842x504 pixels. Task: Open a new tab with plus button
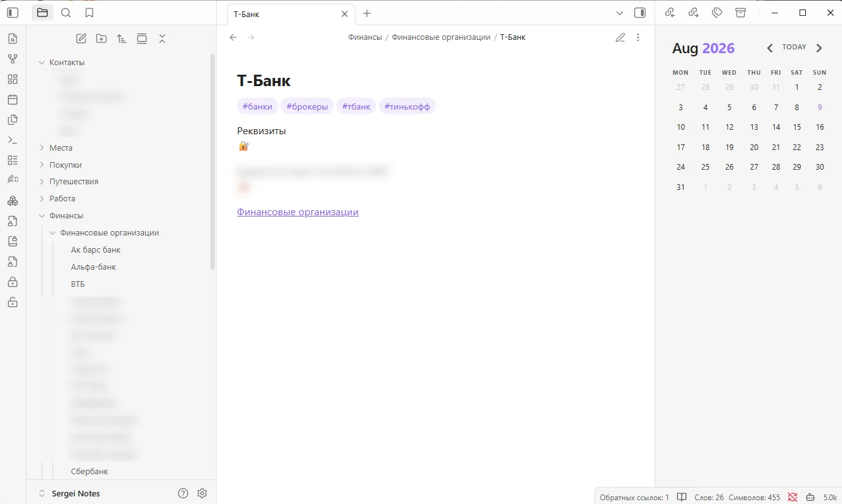click(x=367, y=13)
